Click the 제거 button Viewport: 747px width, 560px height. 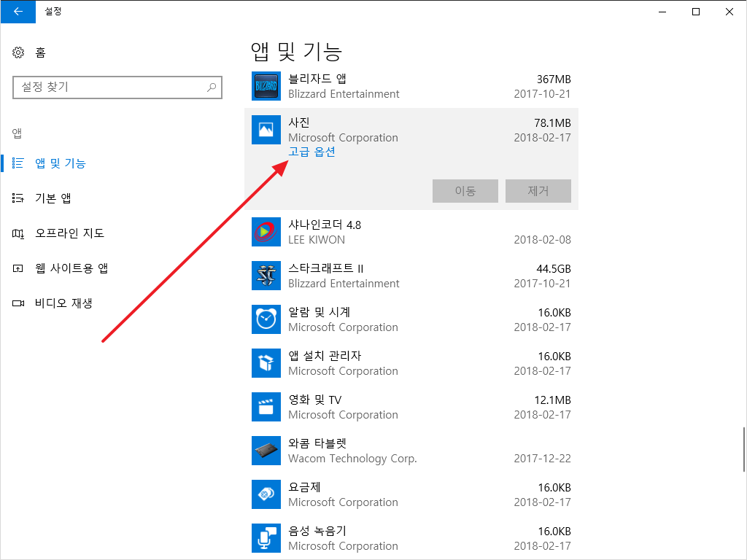pyautogui.click(x=538, y=191)
